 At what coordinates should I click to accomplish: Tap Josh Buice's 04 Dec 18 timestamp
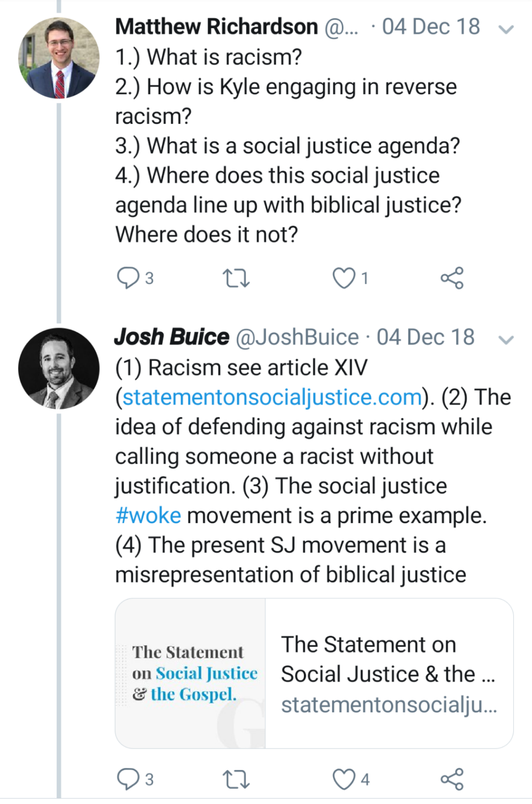click(425, 337)
